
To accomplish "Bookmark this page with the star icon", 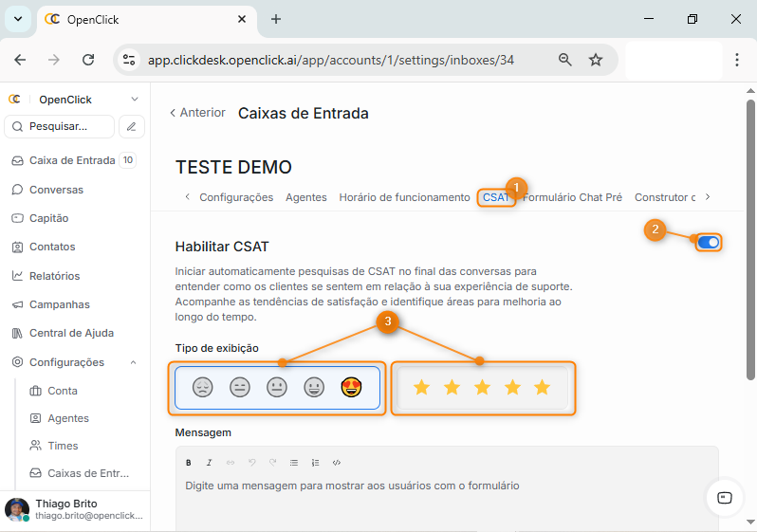I will (596, 60).
